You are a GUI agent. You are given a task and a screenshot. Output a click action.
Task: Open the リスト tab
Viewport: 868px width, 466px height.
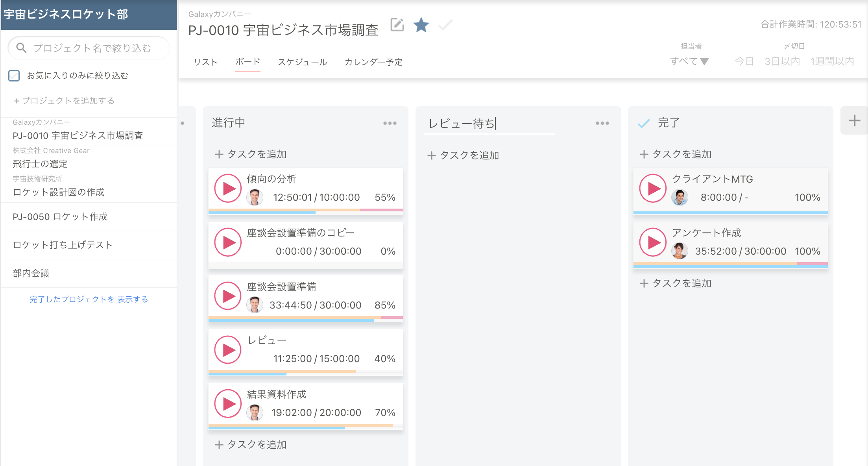click(205, 62)
